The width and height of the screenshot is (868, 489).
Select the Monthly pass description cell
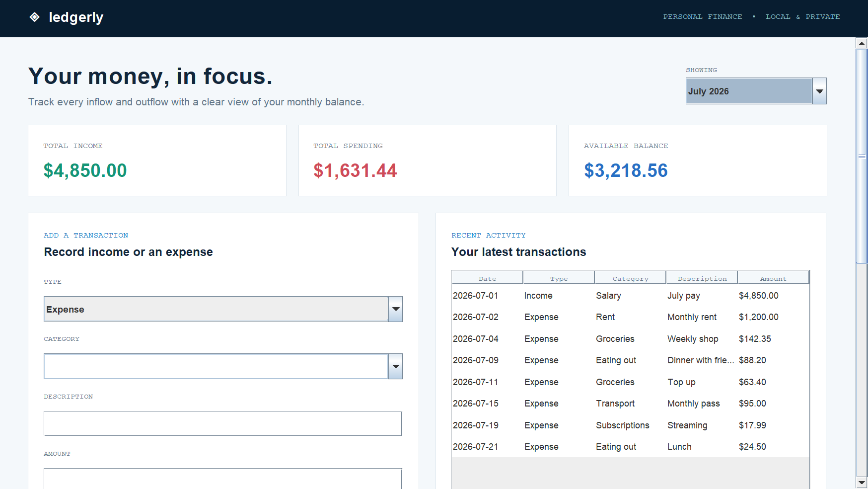coord(702,404)
